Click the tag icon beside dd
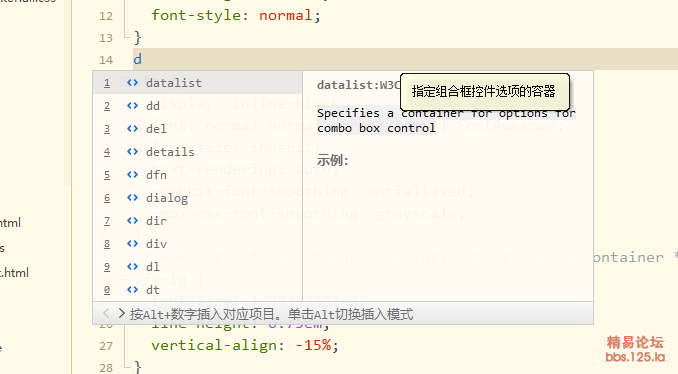Screen dimensions: 678x374 132,105
